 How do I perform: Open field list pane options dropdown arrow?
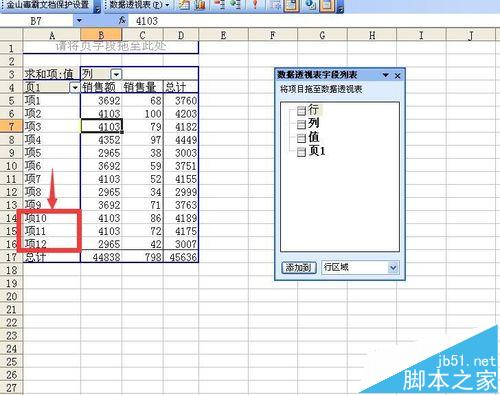(x=386, y=75)
